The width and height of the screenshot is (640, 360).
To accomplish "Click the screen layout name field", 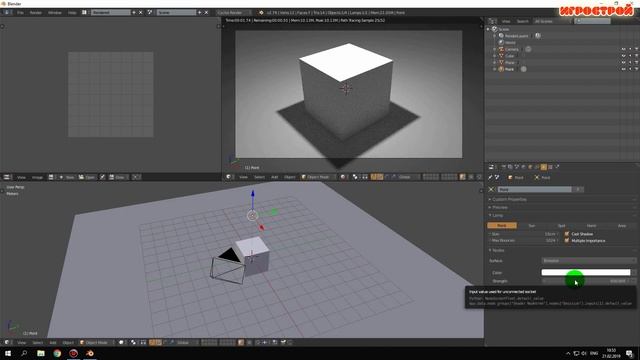I will 110,13.
